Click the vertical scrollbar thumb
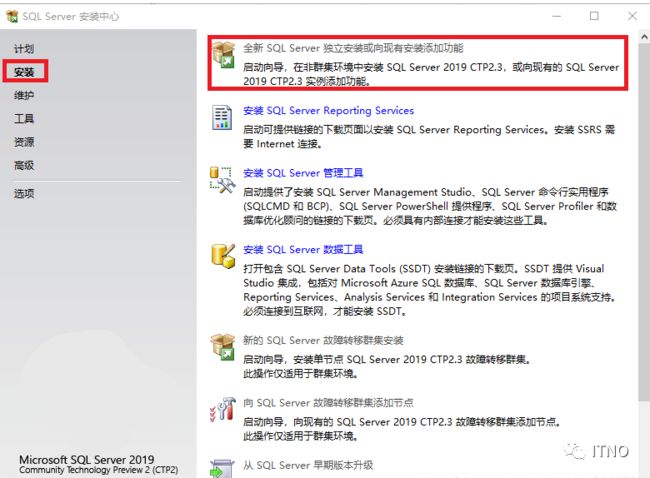650x478 pixels. click(x=644, y=223)
